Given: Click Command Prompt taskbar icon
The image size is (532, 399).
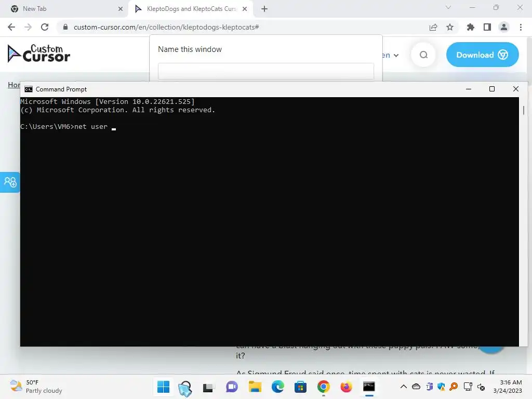Looking at the screenshot, I should [369, 387].
